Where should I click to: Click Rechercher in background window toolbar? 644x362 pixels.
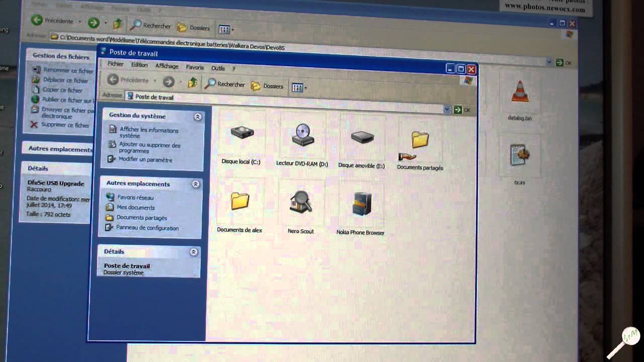click(x=150, y=25)
